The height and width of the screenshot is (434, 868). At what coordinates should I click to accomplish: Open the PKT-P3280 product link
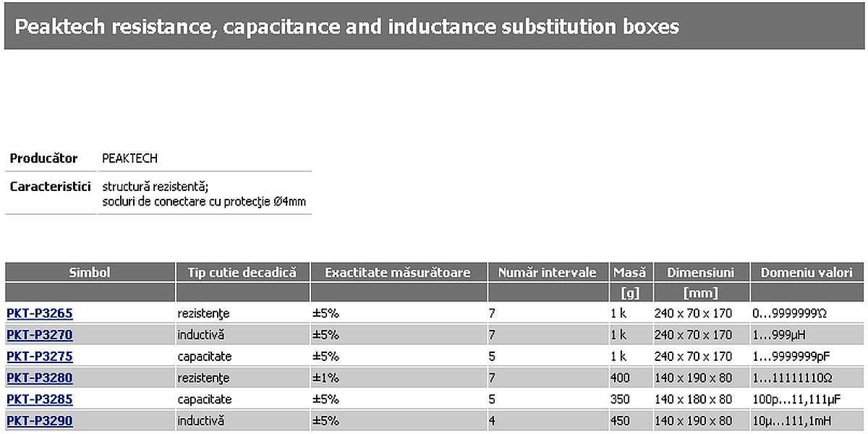point(40,378)
